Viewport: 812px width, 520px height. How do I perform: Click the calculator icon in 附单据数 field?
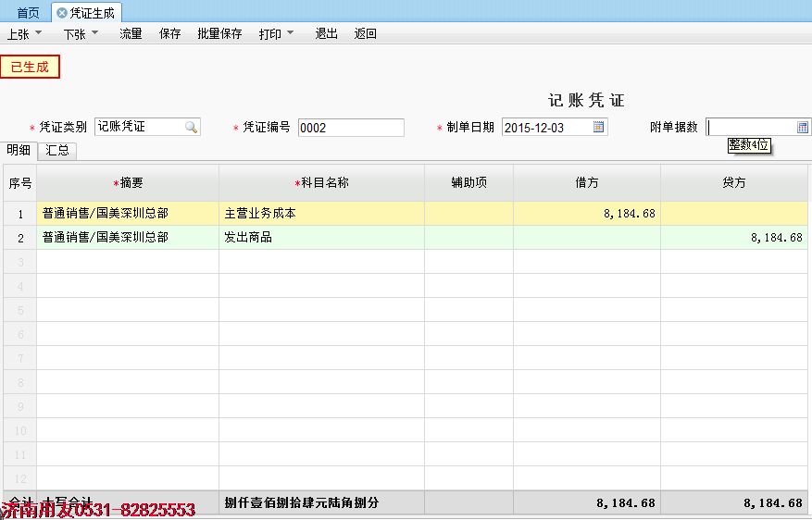coord(803,128)
